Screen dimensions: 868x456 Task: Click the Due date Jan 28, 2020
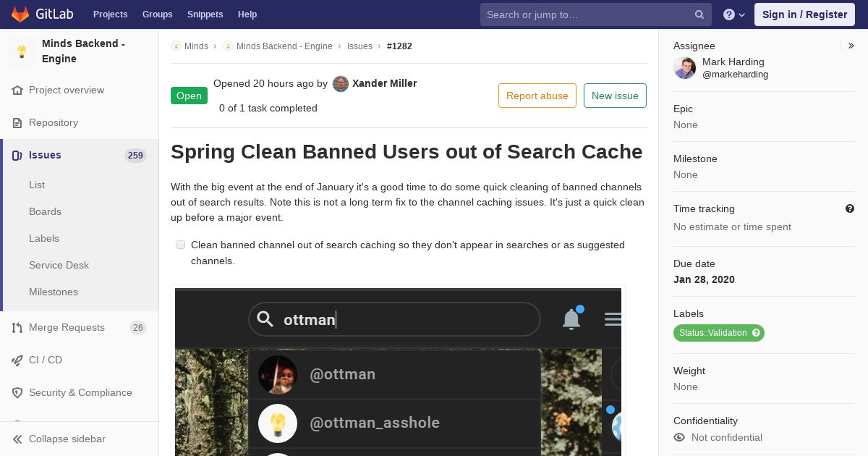coord(704,279)
